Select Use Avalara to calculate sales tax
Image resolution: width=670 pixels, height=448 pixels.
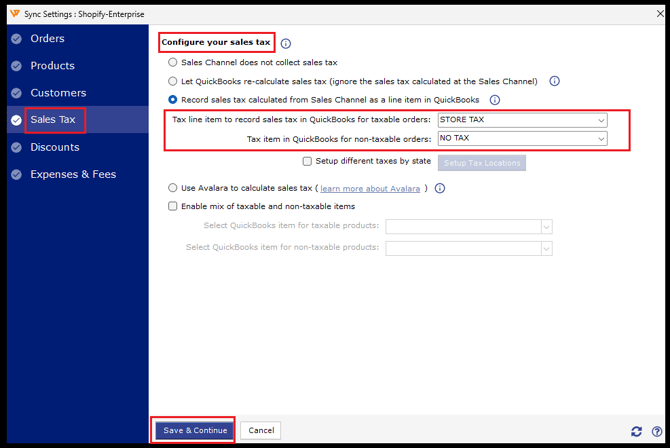(x=173, y=188)
